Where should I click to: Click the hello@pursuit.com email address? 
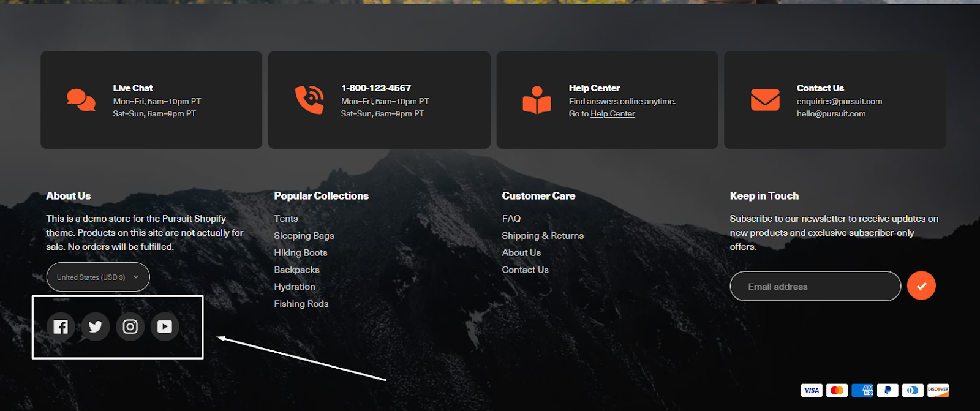831,114
